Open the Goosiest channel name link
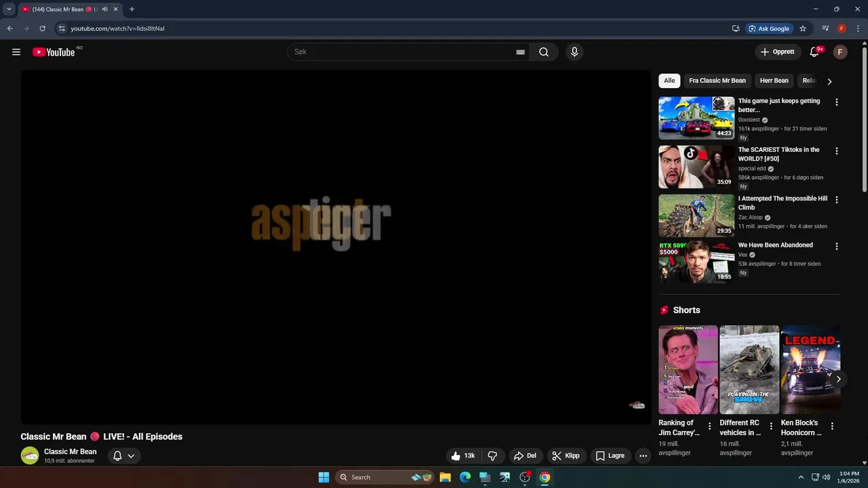The height and width of the screenshot is (488, 868). click(x=749, y=120)
